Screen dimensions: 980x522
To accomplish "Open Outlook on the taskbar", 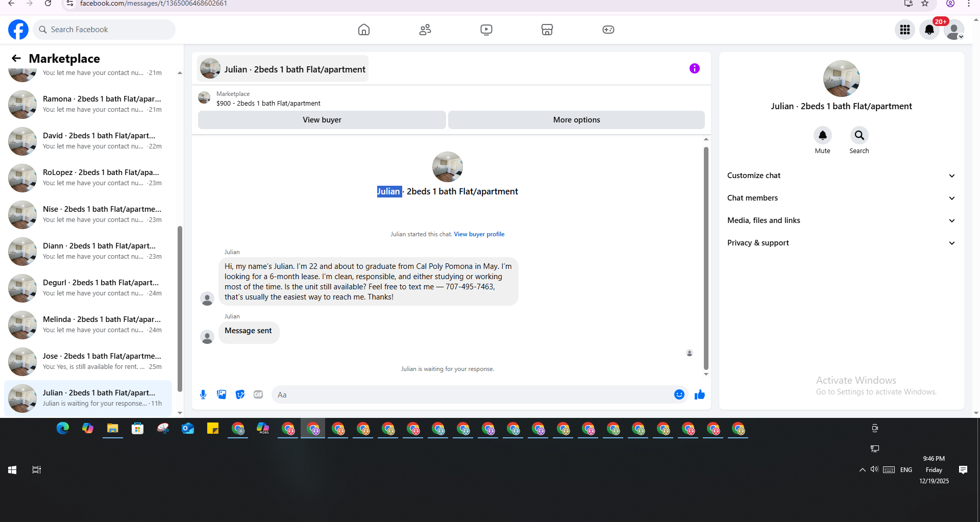I will coord(188,429).
